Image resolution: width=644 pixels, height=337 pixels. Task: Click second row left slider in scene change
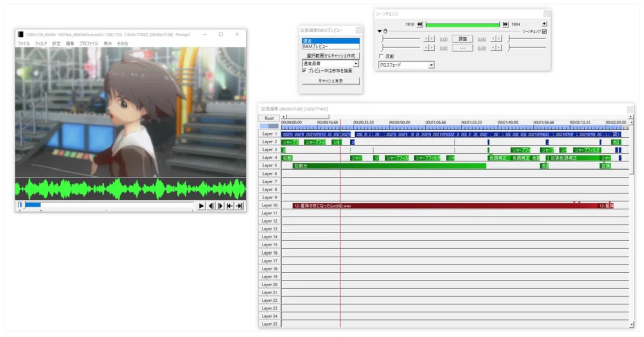(x=400, y=48)
